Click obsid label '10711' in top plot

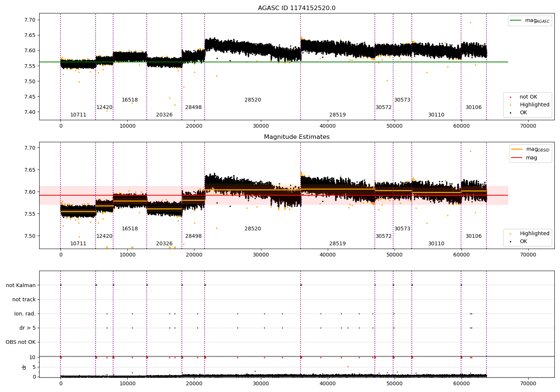[78, 115]
